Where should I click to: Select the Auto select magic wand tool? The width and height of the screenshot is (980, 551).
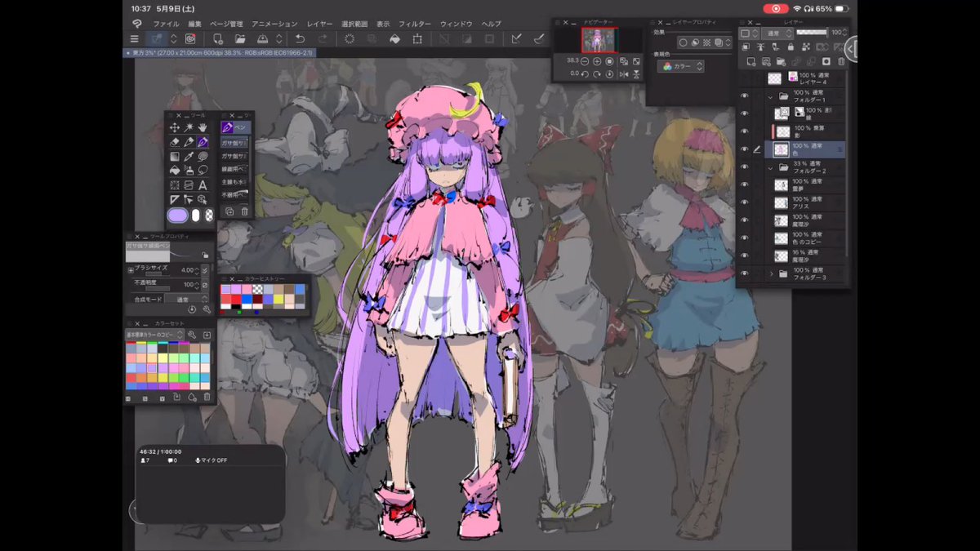click(189, 127)
